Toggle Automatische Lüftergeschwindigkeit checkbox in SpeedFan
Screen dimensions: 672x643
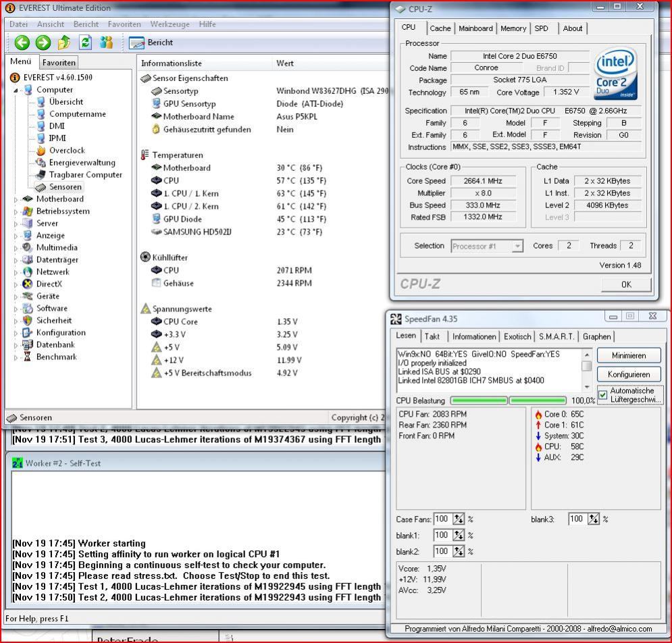pos(603,395)
